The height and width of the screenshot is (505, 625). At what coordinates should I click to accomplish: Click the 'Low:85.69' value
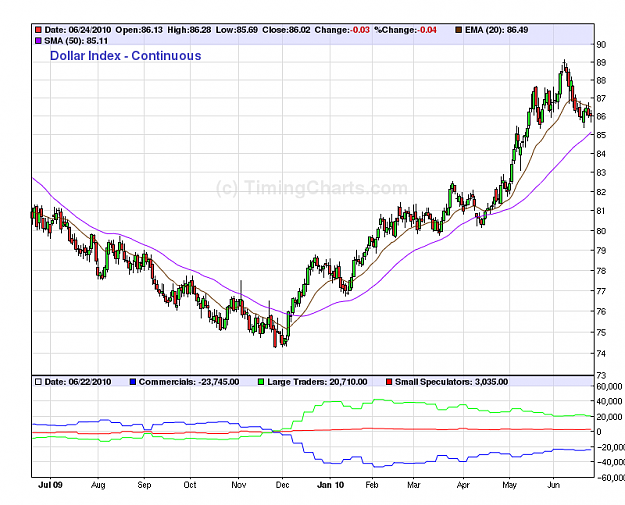pyautogui.click(x=237, y=30)
